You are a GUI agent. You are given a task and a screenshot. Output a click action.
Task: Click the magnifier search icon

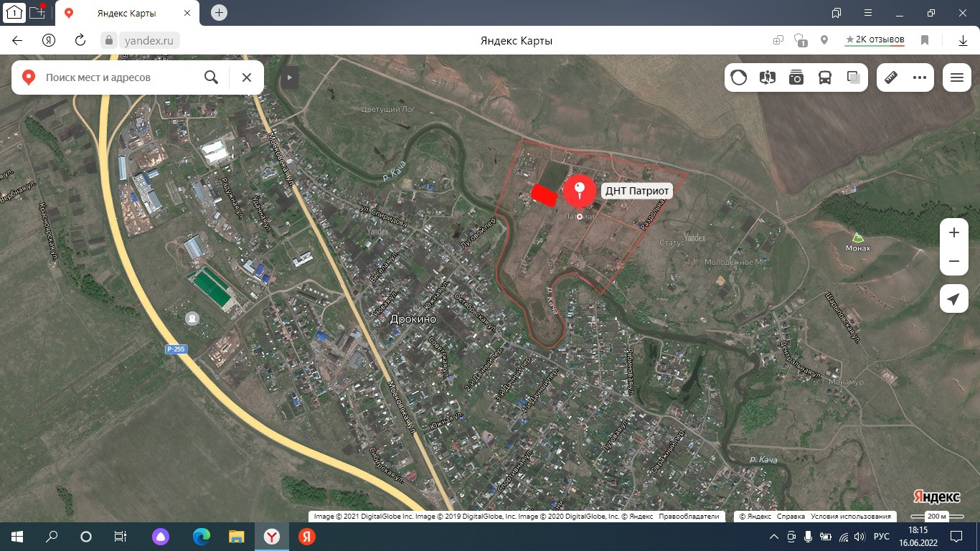pyautogui.click(x=211, y=77)
